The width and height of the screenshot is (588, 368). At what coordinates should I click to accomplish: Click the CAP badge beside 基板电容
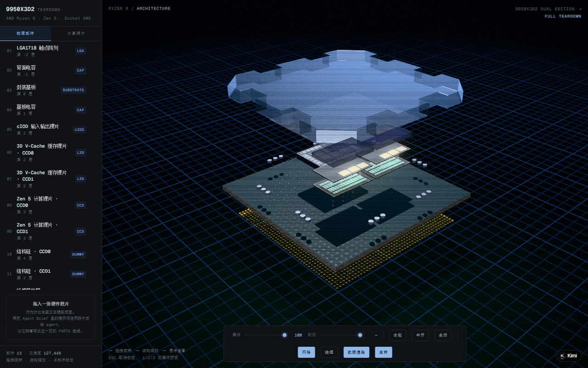[80, 110]
